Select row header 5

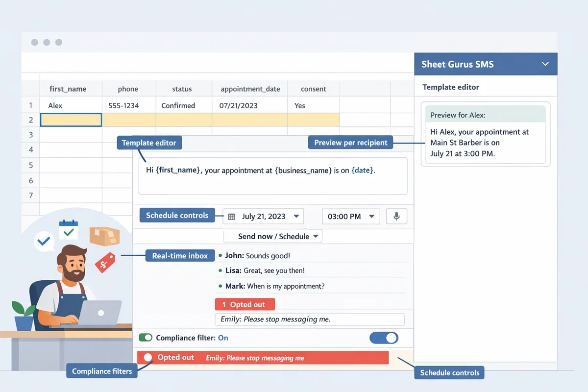point(30,165)
